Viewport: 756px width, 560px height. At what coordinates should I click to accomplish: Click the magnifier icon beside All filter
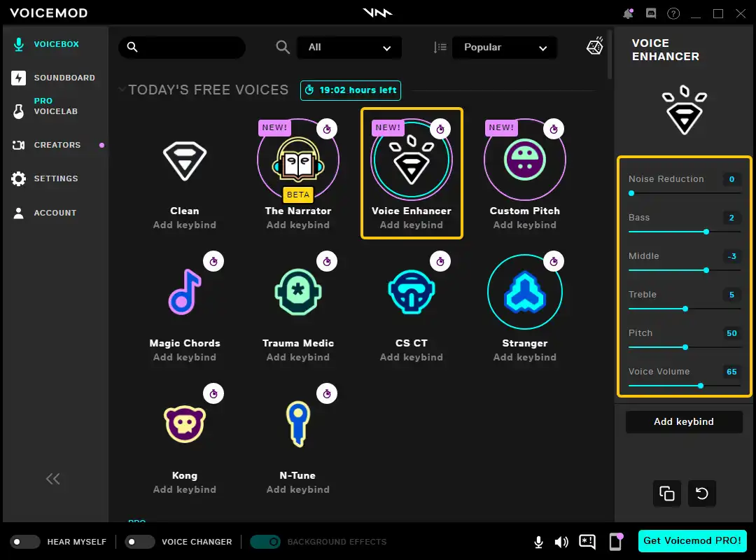(x=283, y=48)
